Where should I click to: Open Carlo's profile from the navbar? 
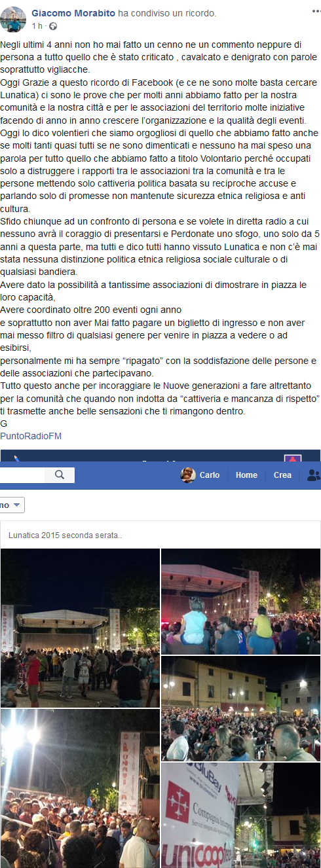tap(210, 475)
